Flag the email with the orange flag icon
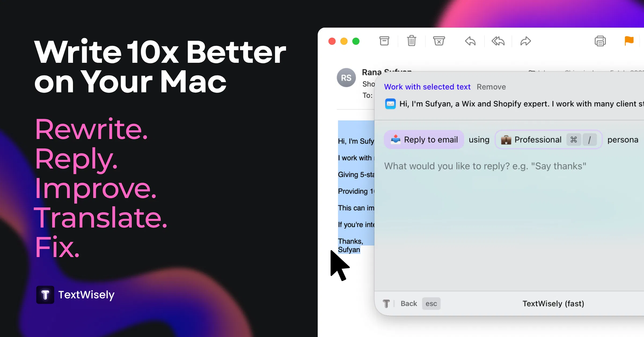644x337 pixels. [629, 41]
